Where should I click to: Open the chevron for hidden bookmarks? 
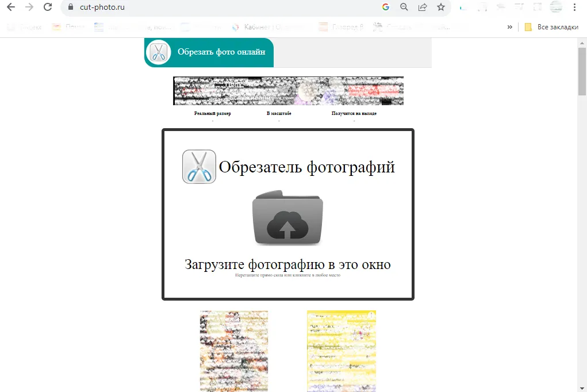pyautogui.click(x=509, y=26)
